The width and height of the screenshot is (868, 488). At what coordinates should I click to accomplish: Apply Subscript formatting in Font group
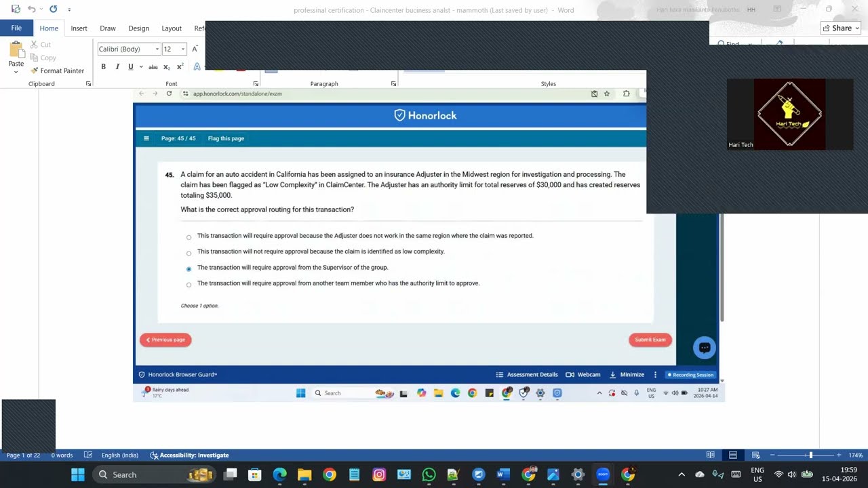coord(167,66)
